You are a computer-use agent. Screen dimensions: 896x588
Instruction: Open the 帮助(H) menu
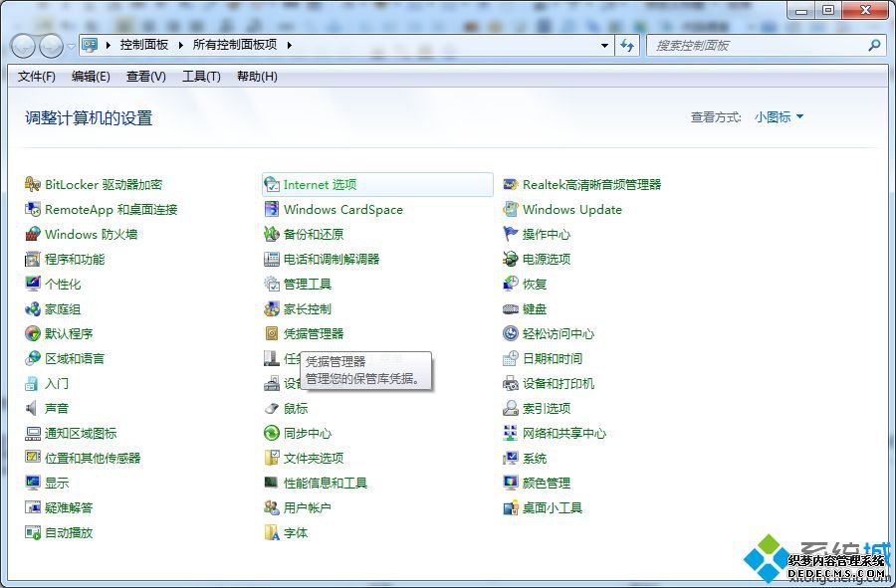click(257, 77)
